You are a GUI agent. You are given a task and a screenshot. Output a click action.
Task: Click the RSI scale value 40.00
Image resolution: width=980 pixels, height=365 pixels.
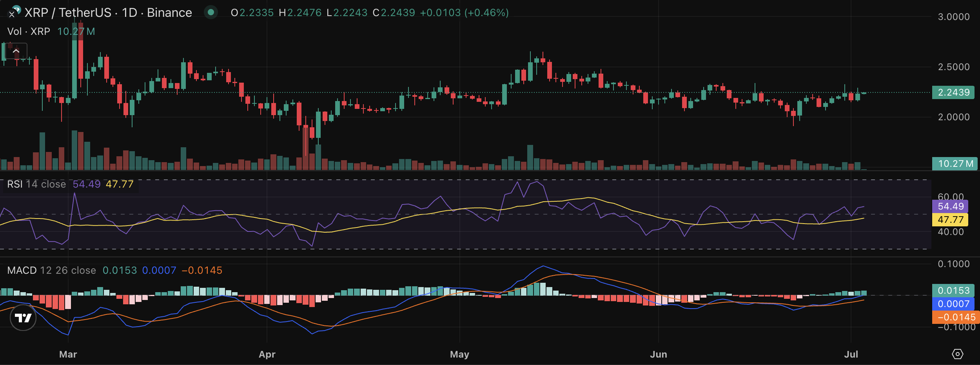tap(951, 232)
